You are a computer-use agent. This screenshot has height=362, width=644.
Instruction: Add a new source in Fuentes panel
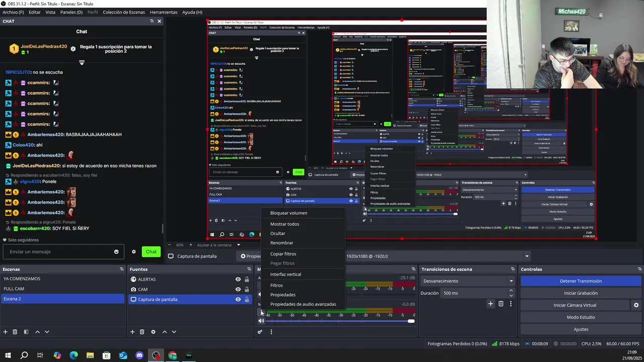[x=132, y=332]
